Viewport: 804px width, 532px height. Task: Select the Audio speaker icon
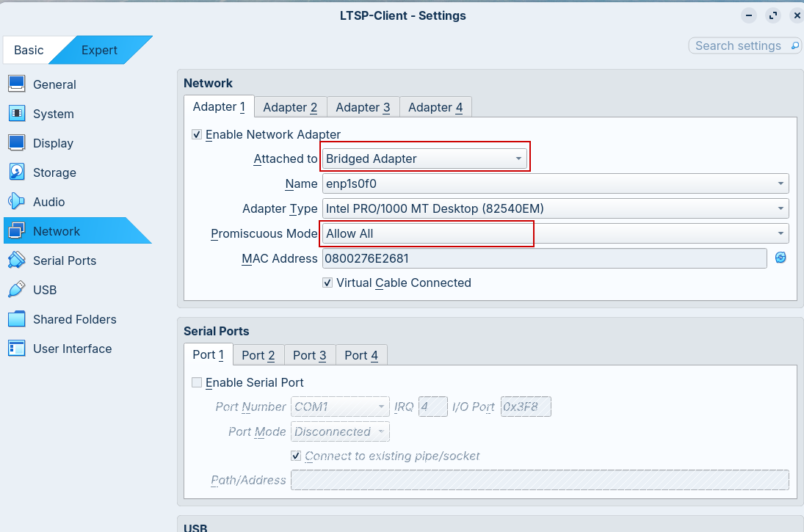[x=16, y=201]
